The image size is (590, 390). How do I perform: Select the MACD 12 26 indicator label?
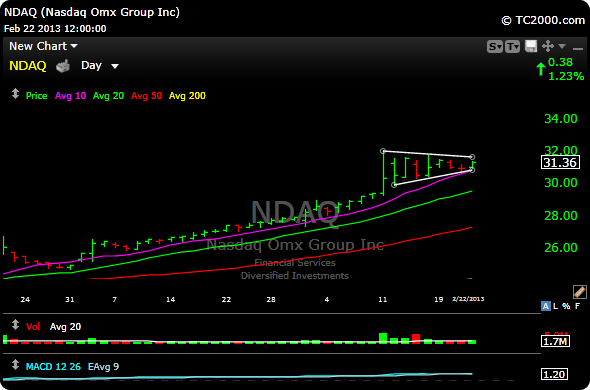53,366
